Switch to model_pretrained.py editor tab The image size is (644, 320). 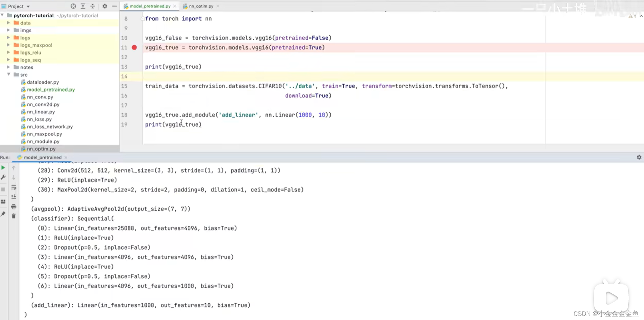coord(150,6)
